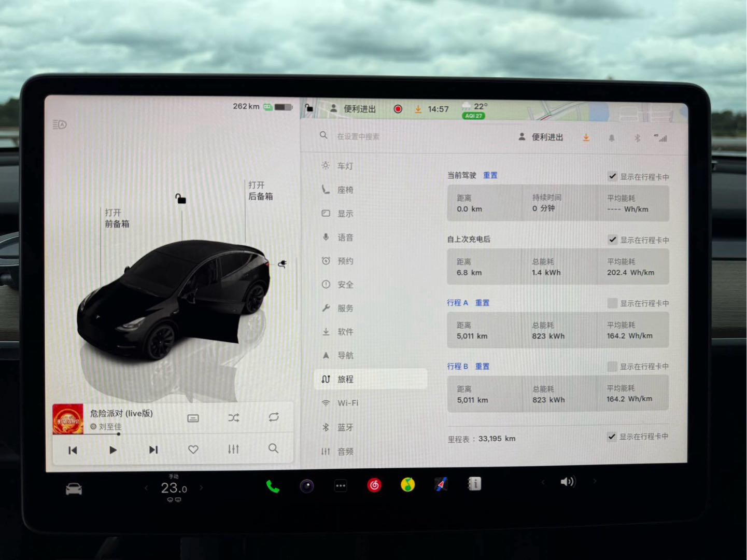Select the 旅程 trips menu item
The height and width of the screenshot is (560, 747).
370,379
